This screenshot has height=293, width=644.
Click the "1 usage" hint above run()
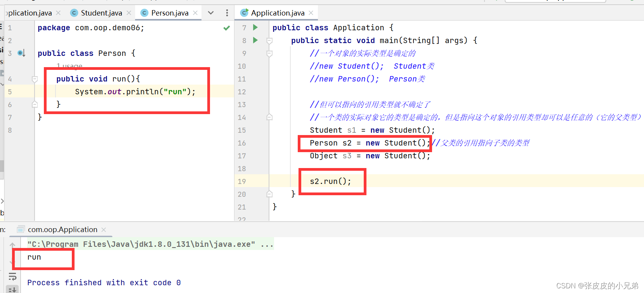coord(69,66)
